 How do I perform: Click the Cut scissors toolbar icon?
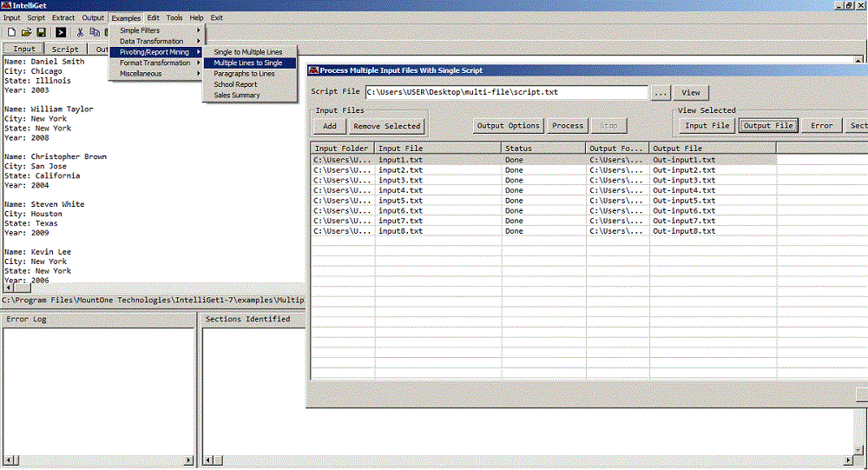click(80, 33)
